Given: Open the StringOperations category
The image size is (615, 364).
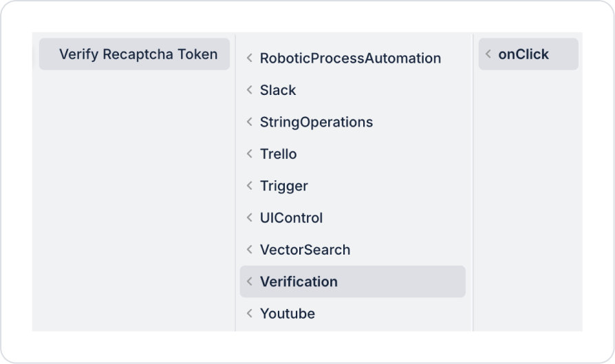Looking at the screenshot, I should coord(316,122).
